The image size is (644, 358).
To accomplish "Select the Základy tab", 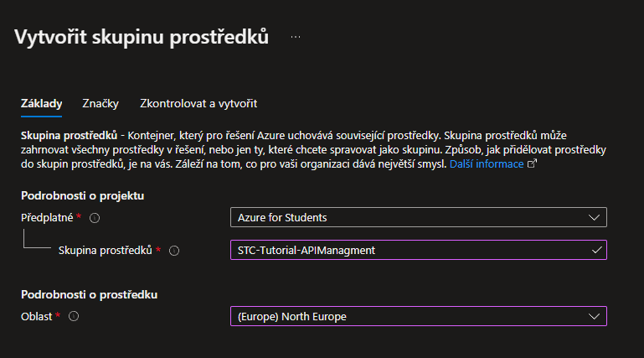I will 41,104.
